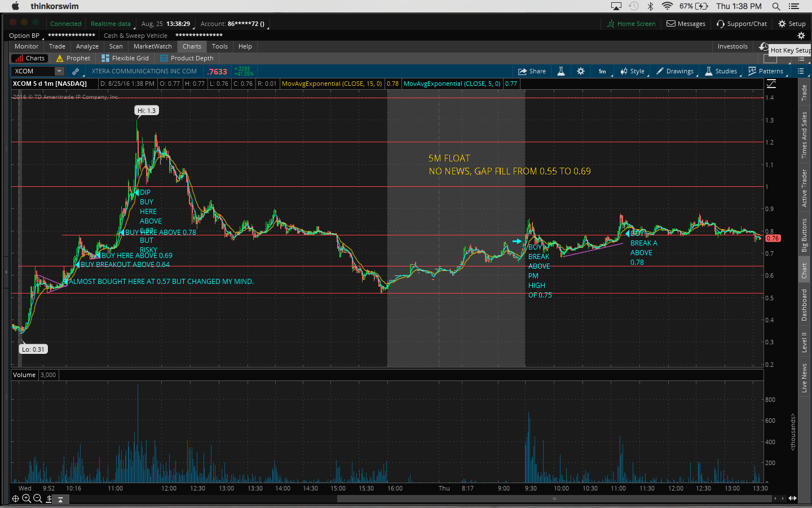This screenshot has height=508, width=812.
Task: Open the Trade side panel tab
Action: [805, 93]
